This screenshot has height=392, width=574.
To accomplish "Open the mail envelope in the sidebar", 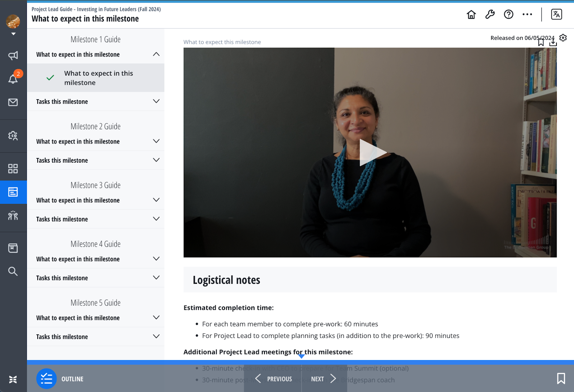I will coord(13,102).
